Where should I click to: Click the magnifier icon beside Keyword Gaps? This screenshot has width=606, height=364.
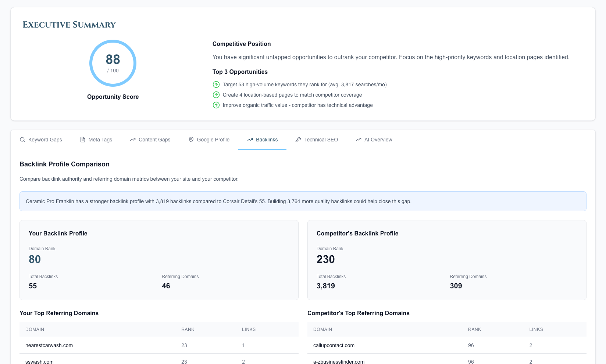(x=22, y=140)
